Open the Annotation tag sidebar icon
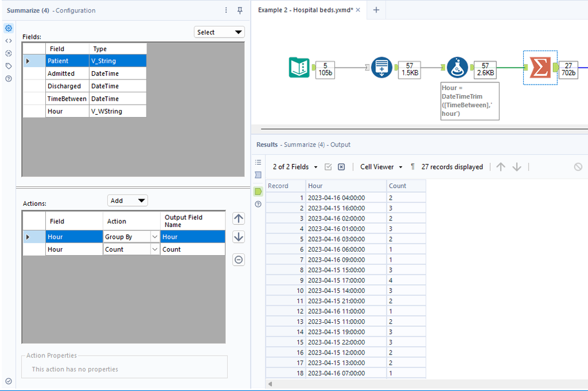This screenshot has width=588, height=391. coord(8,66)
